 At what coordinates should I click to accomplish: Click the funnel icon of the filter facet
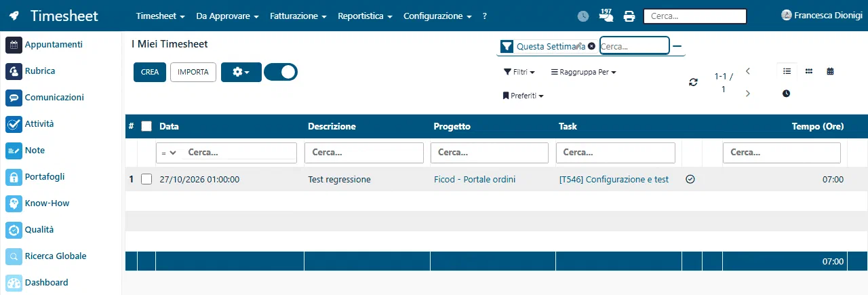tap(507, 46)
